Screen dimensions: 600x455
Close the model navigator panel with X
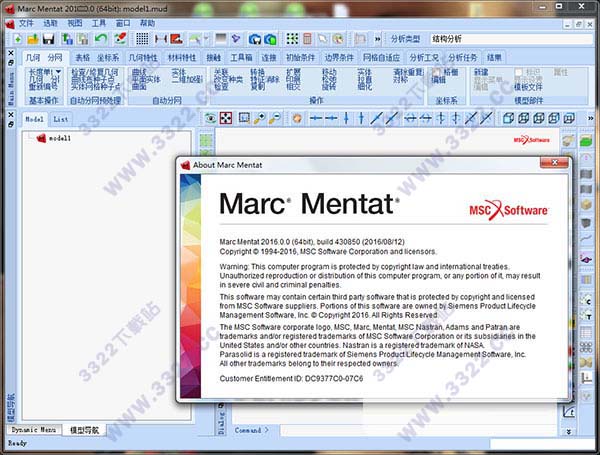point(11,114)
